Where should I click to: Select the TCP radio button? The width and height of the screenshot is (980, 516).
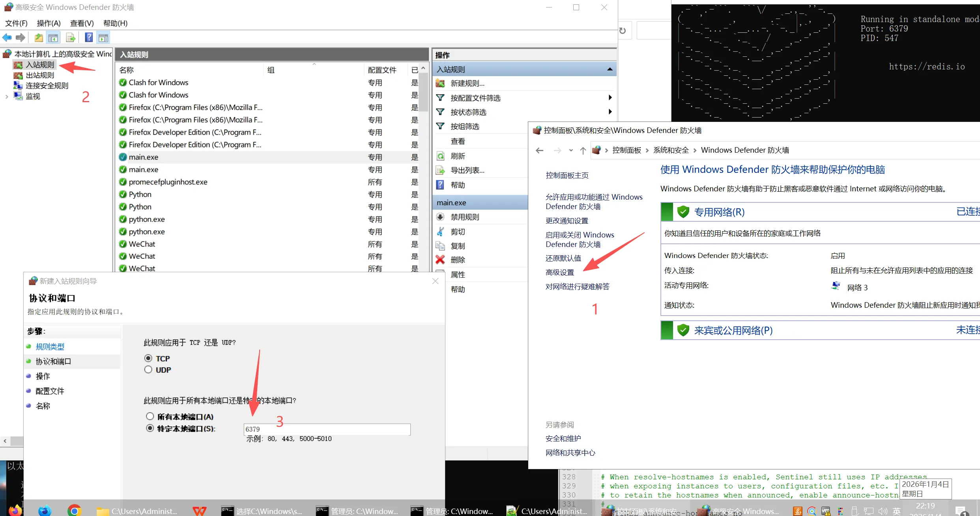[x=148, y=358]
